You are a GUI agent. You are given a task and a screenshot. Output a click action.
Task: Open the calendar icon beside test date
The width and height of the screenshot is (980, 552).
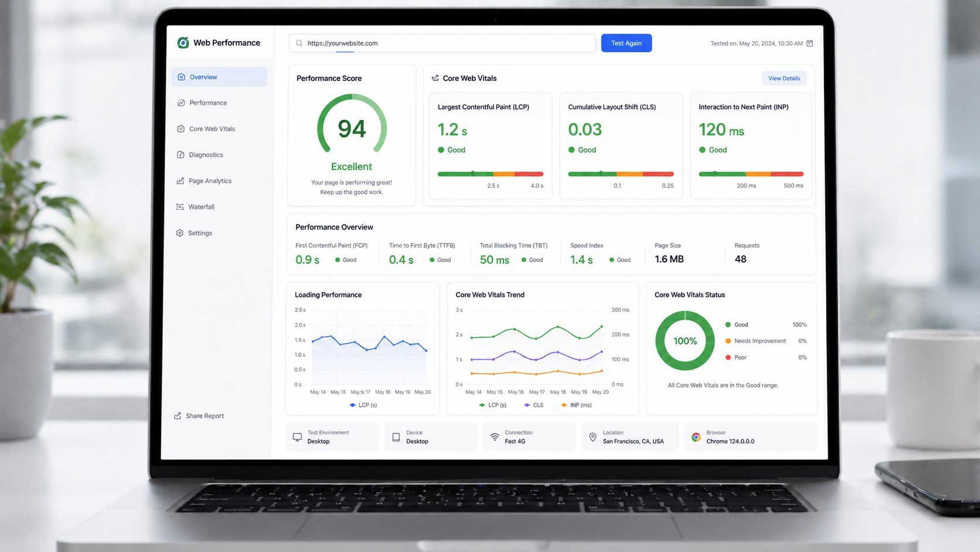click(x=809, y=43)
